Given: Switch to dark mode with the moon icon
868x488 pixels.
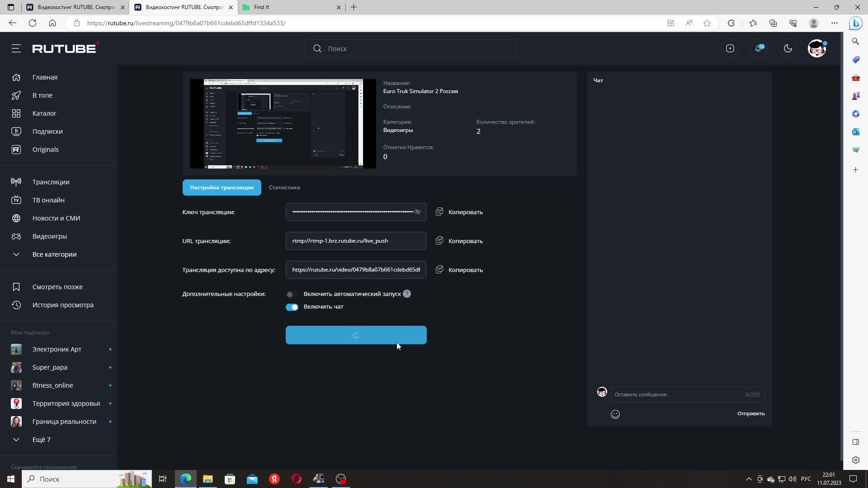Looking at the screenshot, I should (x=788, y=48).
